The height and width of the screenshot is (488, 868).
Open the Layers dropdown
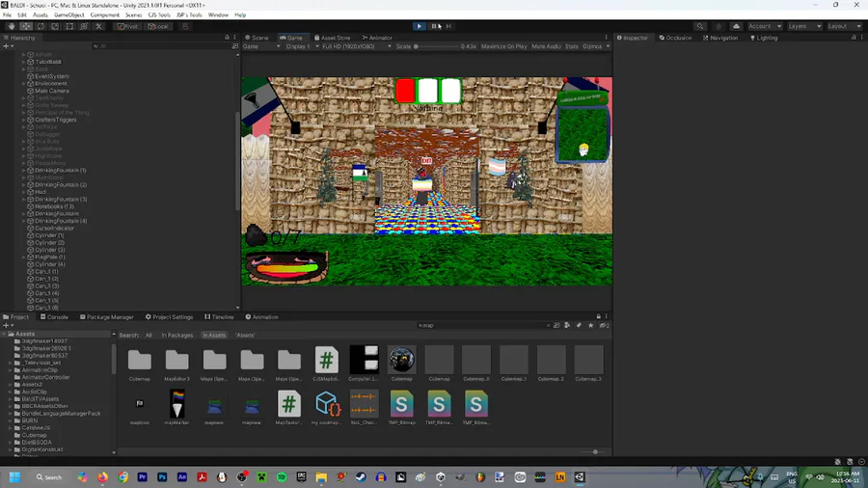coord(804,26)
